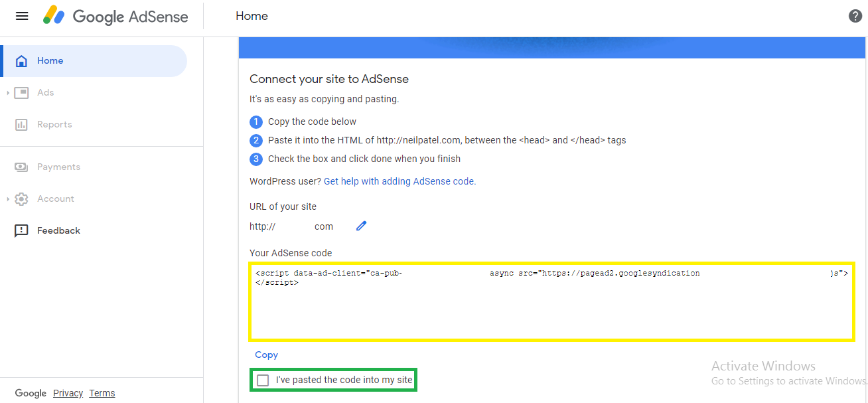Open the Reports icon
The height and width of the screenshot is (403, 868).
tap(23, 124)
